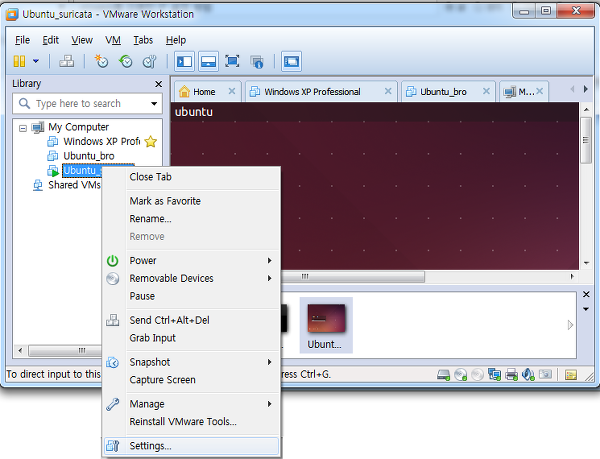Image resolution: width=600 pixels, height=459 pixels.
Task: Enter full screen mode via toolbar icon
Action: 232,61
